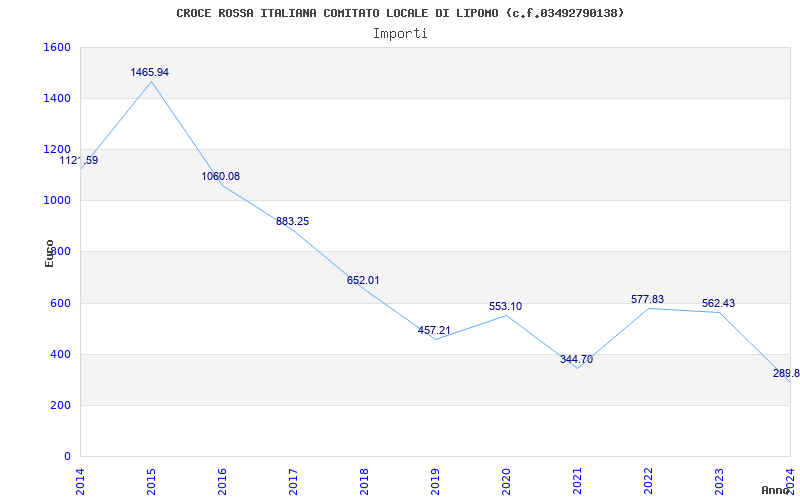Click the 1600 y-axis tick label
800x500 pixels.
tap(57, 47)
